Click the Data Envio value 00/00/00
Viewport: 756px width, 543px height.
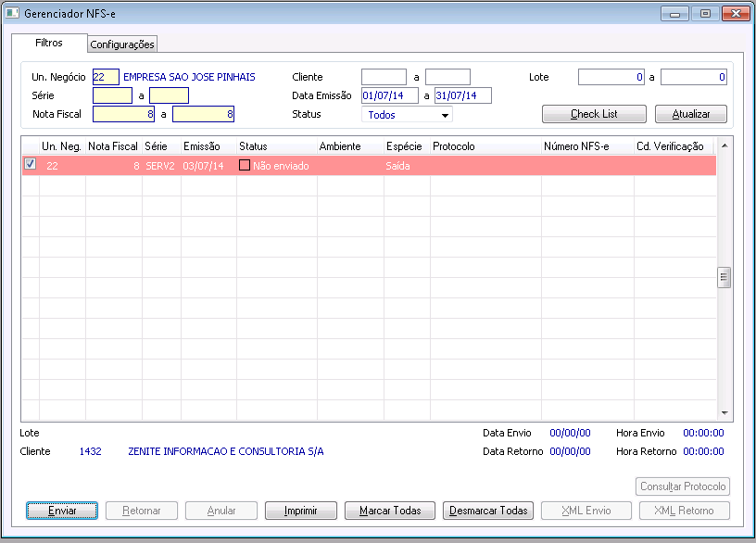tap(570, 433)
